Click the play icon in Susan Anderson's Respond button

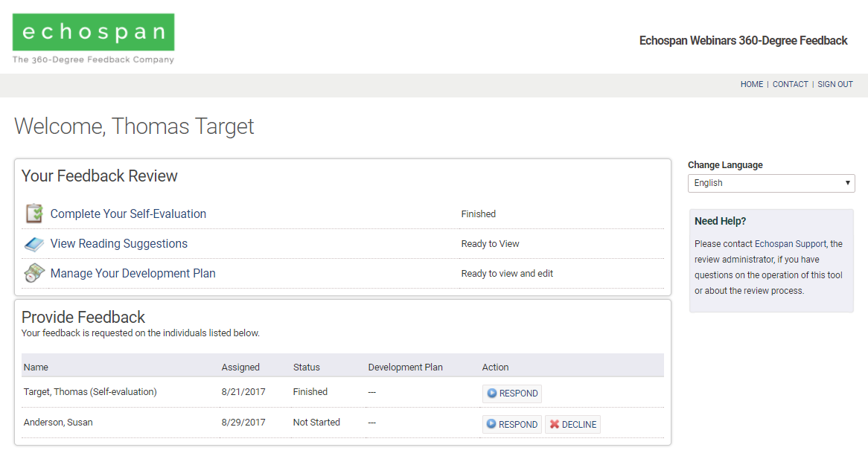pyautogui.click(x=491, y=425)
